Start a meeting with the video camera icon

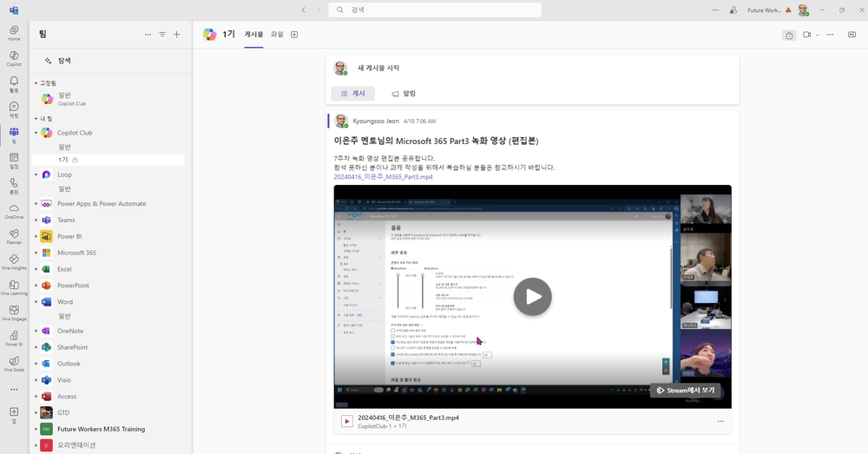tap(806, 35)
